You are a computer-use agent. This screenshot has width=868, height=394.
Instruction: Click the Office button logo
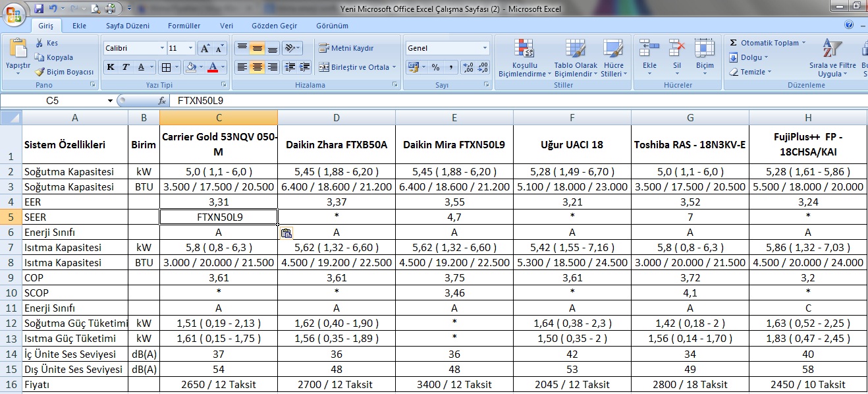[14, 14]
